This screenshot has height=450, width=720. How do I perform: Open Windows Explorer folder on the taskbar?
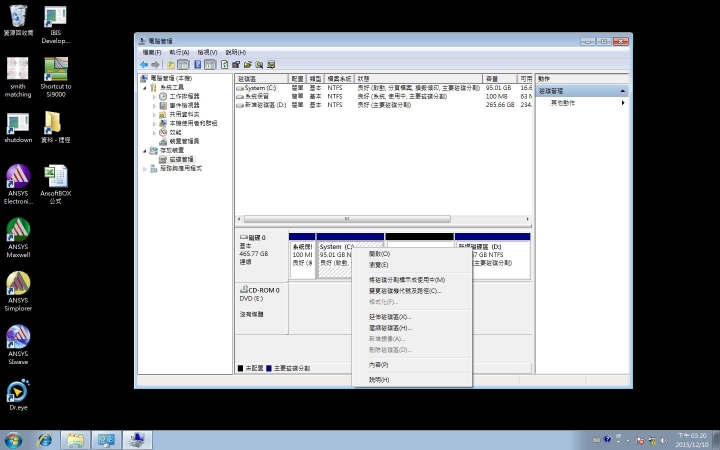(75, 440)
